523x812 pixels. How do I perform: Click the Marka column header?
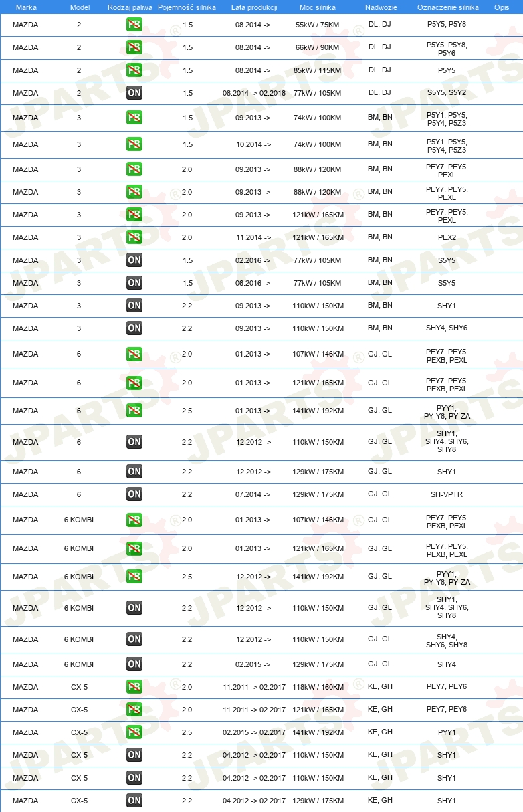click(x=26, y=7)
